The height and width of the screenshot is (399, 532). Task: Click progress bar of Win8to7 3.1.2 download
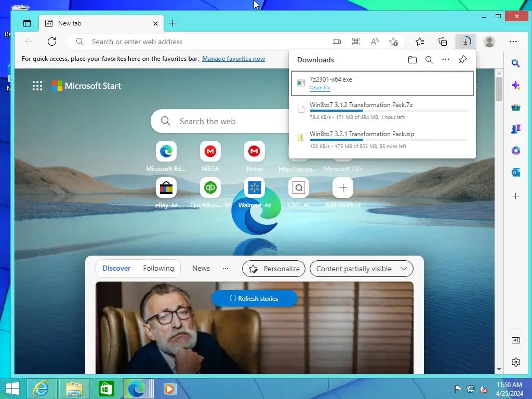(x=389, y=111)
